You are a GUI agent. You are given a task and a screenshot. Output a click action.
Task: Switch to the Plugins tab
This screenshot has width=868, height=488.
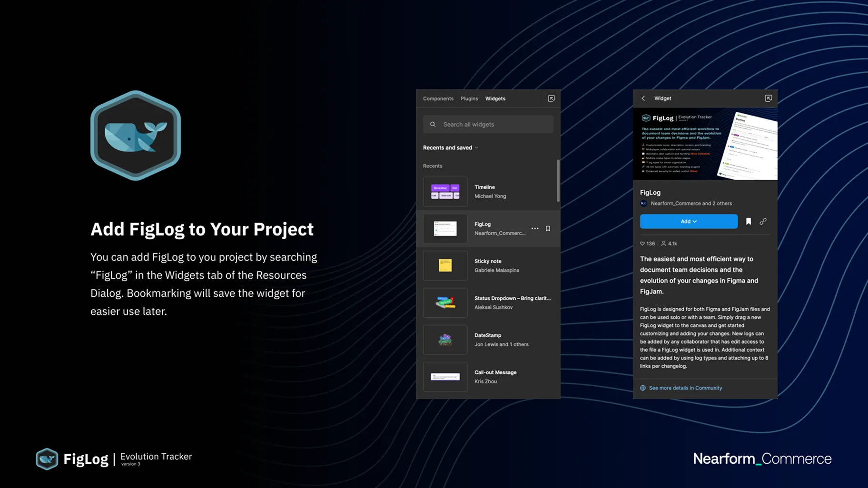[469, 99]
